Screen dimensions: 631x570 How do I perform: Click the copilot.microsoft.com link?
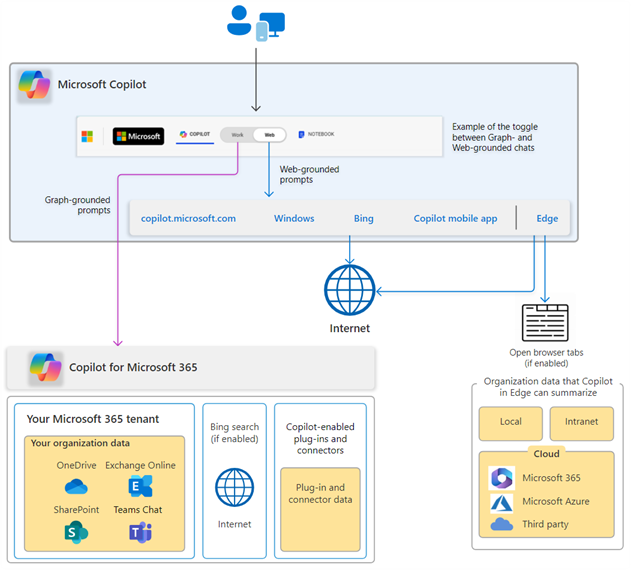click(x=188, y=218)
